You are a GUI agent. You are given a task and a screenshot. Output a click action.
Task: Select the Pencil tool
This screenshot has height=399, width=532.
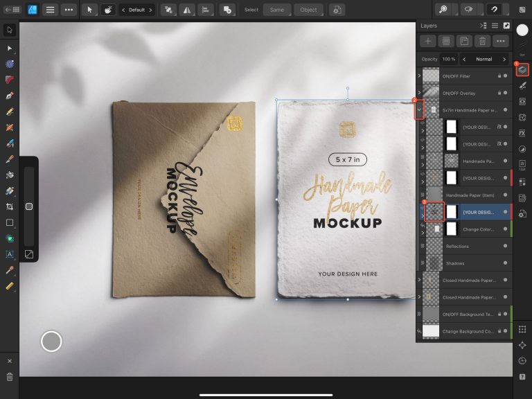point(10,112)
